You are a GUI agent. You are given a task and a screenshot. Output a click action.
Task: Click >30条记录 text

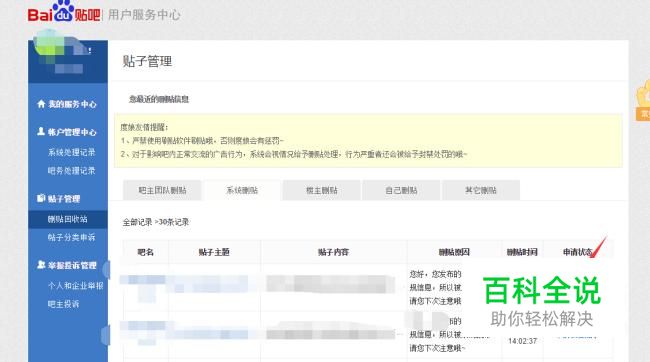click(x=172, y=222)
